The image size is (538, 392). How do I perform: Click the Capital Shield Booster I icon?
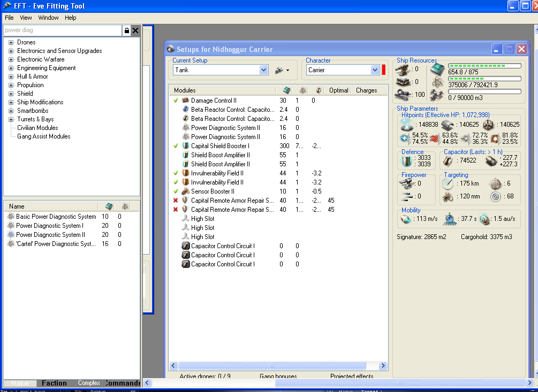click(185, 146)
